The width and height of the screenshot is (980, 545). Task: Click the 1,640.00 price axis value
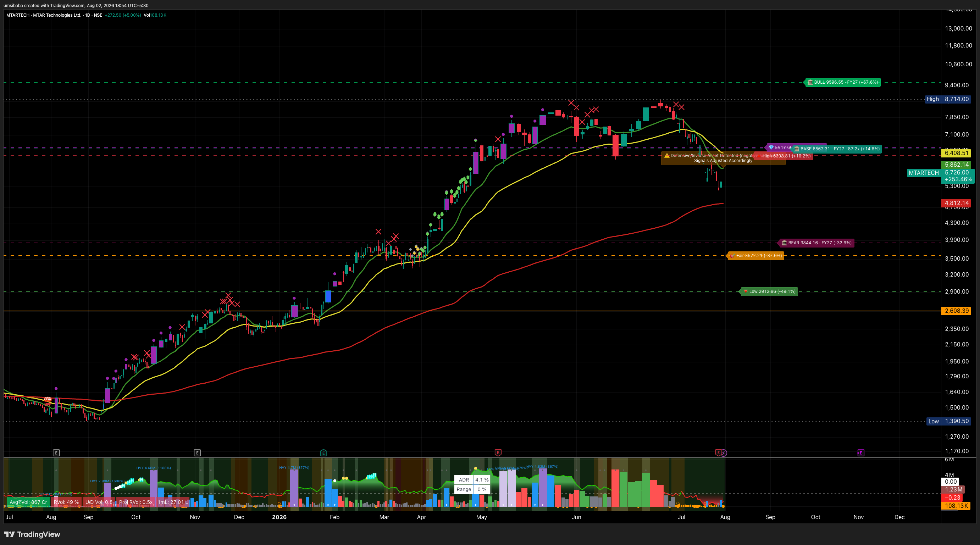tap(957, 392)
